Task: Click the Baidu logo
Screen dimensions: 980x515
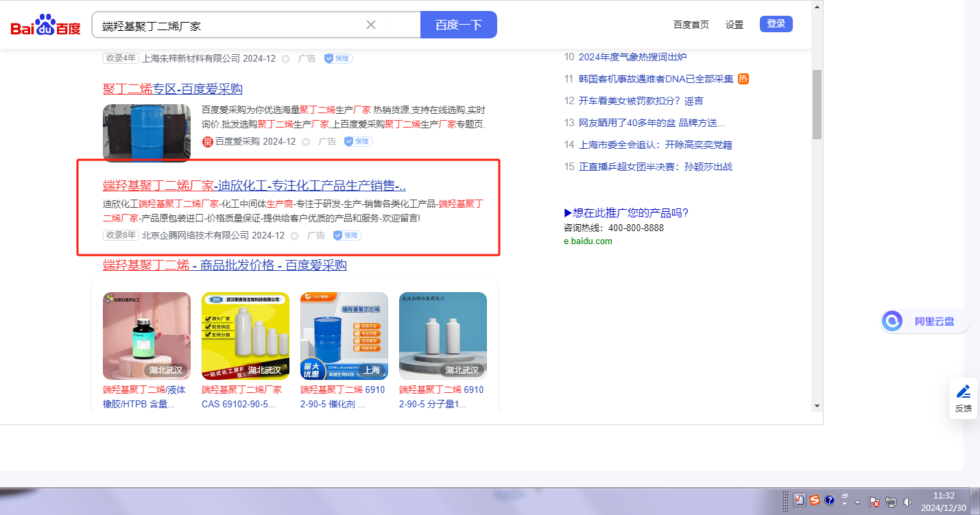Action: (45, 25)
